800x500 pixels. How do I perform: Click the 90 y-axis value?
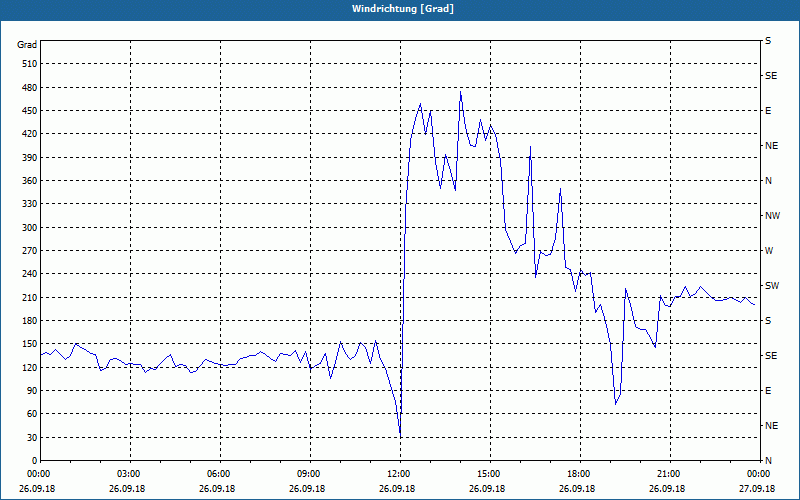[x=32, y=391]
